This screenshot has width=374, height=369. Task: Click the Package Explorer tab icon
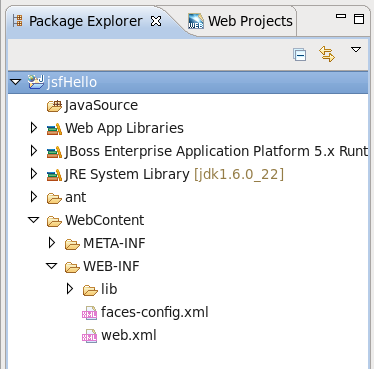[17, 21]
